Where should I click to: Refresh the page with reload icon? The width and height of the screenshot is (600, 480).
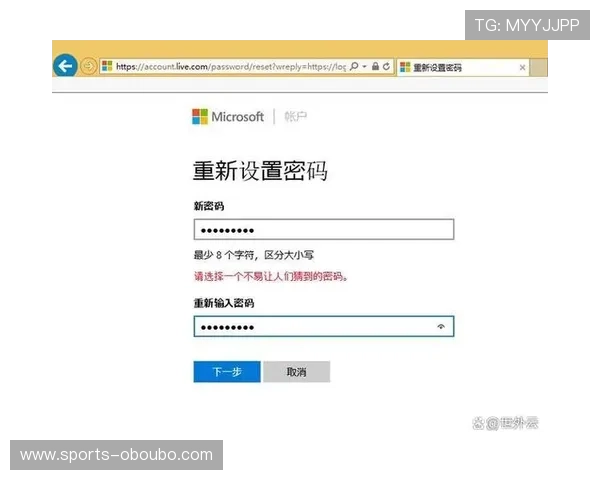click(386, 67)
